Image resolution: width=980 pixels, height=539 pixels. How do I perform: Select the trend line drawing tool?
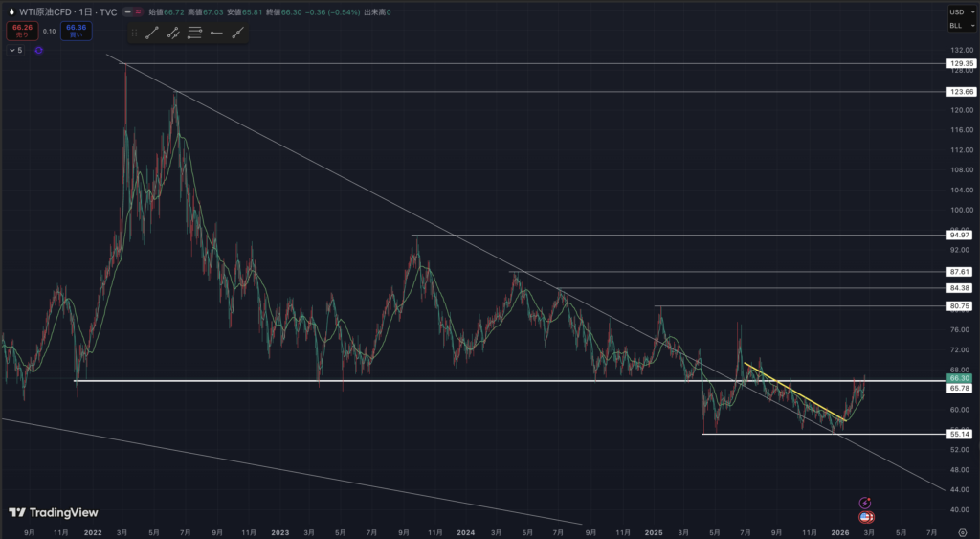click(x=151, y=33)
